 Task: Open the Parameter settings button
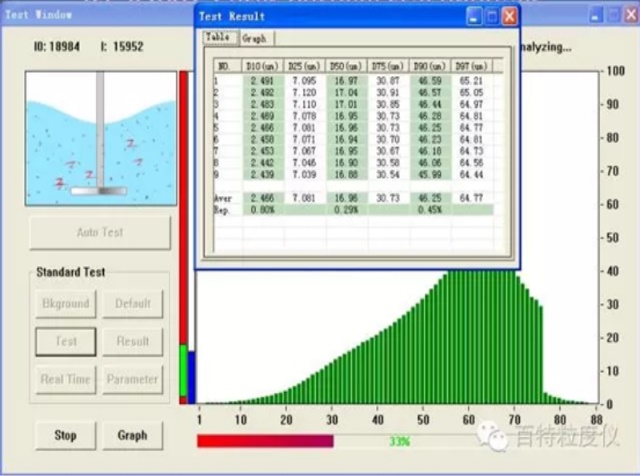pyautogui.click(x=132, y=379)
